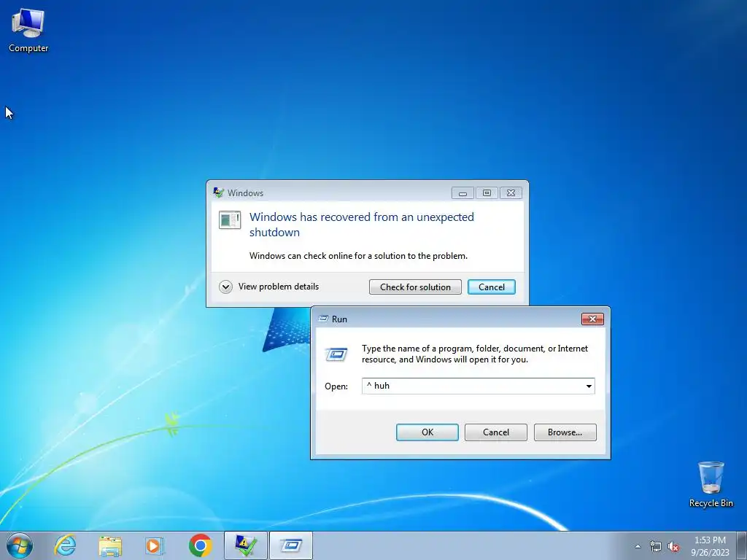Cancel the Windows recovery dialog
The height and width of the screenshot is (560, 747).
(x=491, y=287)
